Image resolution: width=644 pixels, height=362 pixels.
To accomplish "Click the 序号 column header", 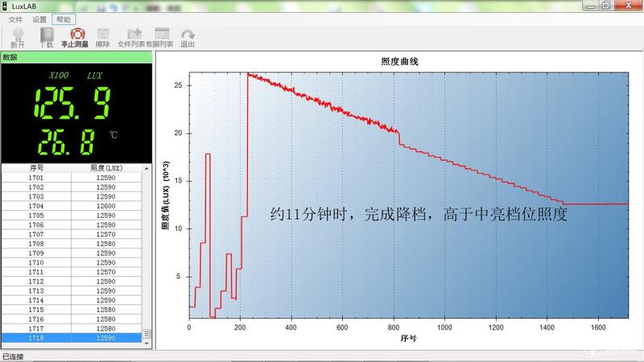I will 36,168.
